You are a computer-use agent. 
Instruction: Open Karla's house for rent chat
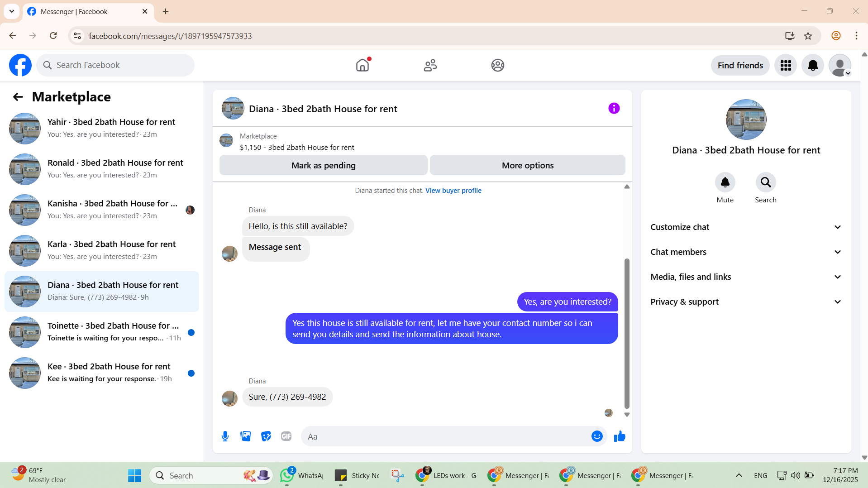[102, 251]
